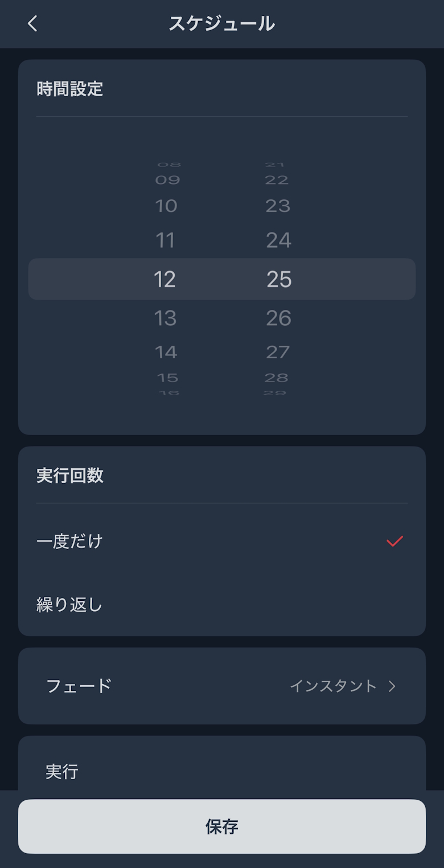
Task: Tap the red checkmark next to 一度だけ
Action: point(394,541)
